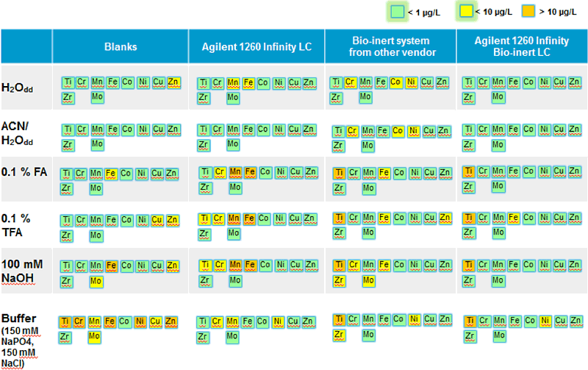The image size is (588, 370).
Task: Select the Blanks column header
Action: coord(121,46)
